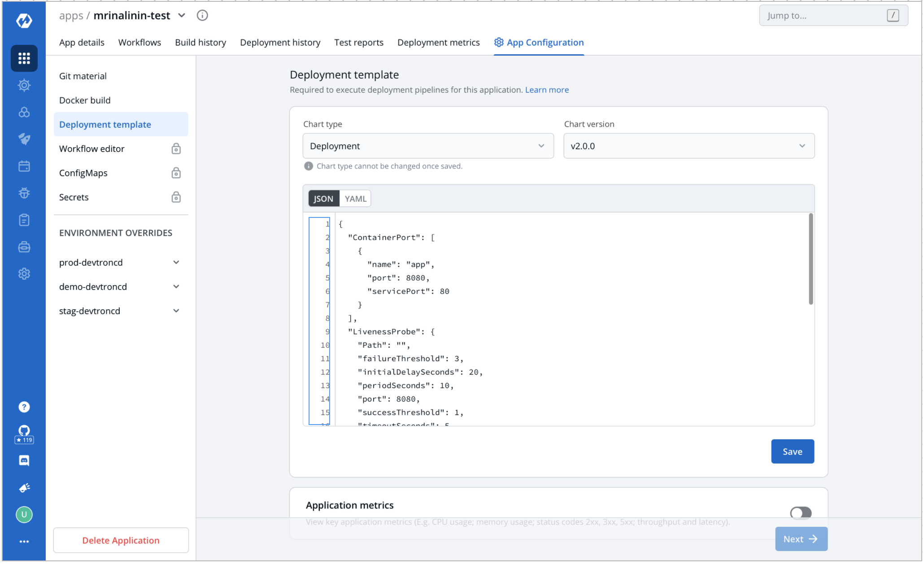Open the Deployment metrics tab
The image size is (924, 564).
(x=438, y=43)
